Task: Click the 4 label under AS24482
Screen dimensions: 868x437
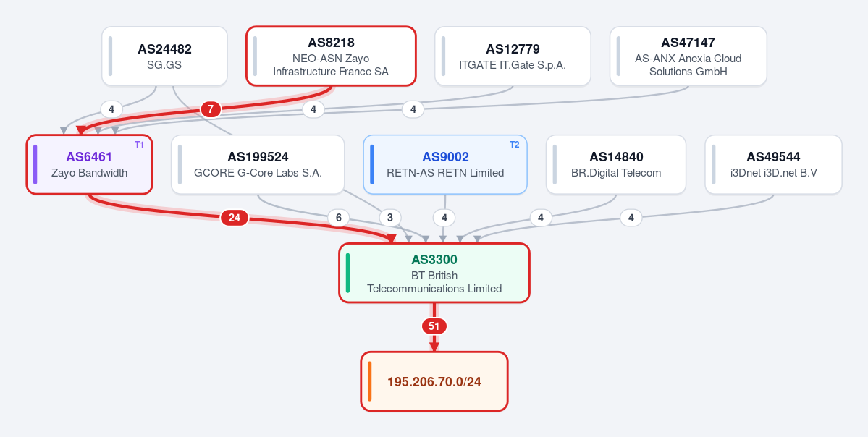Action: pos(111,109)
